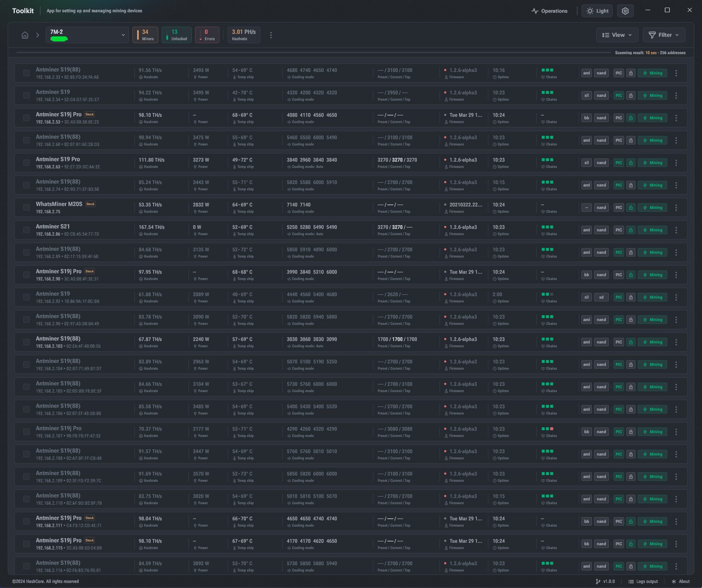Click the scanning progress bar
Image resolution: width=702 pixels, height=588 pixels.
(313, 53)
